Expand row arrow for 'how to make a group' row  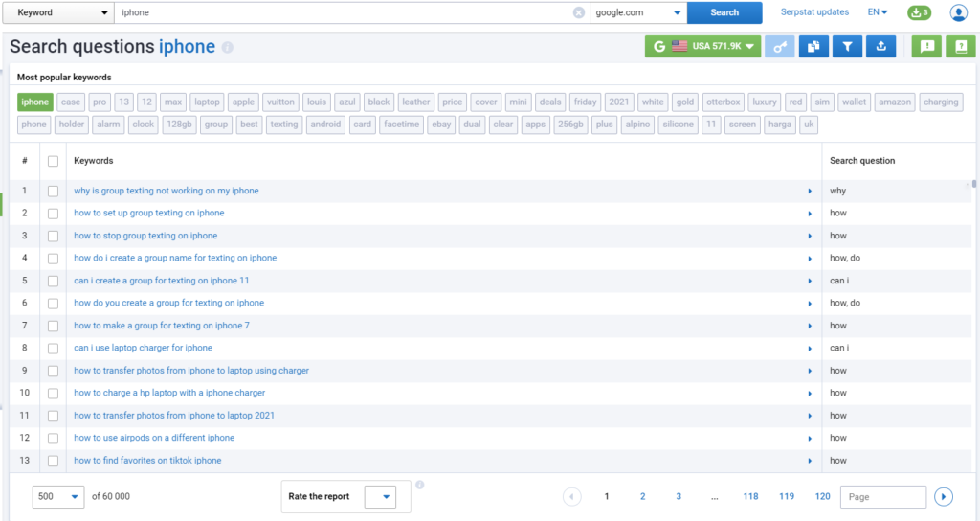pyautogui.click(x=810, y=326)
